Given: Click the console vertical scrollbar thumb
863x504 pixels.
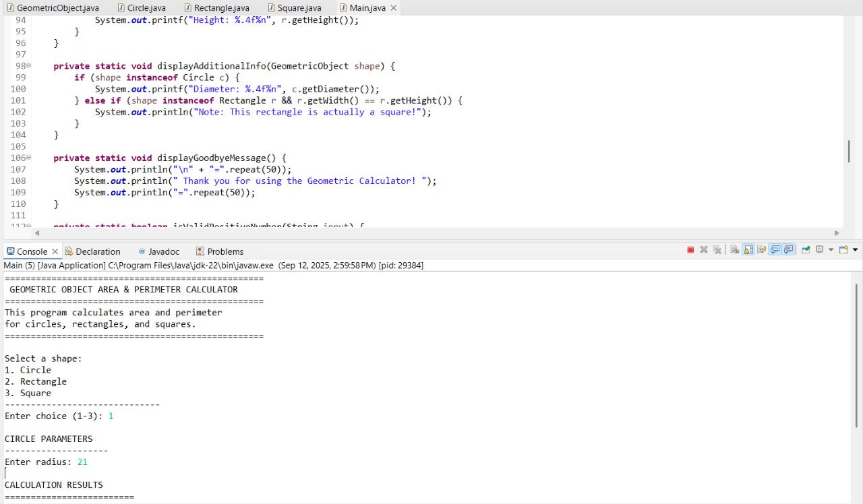Looking at the screenshot, I should [x=857, y=355].
